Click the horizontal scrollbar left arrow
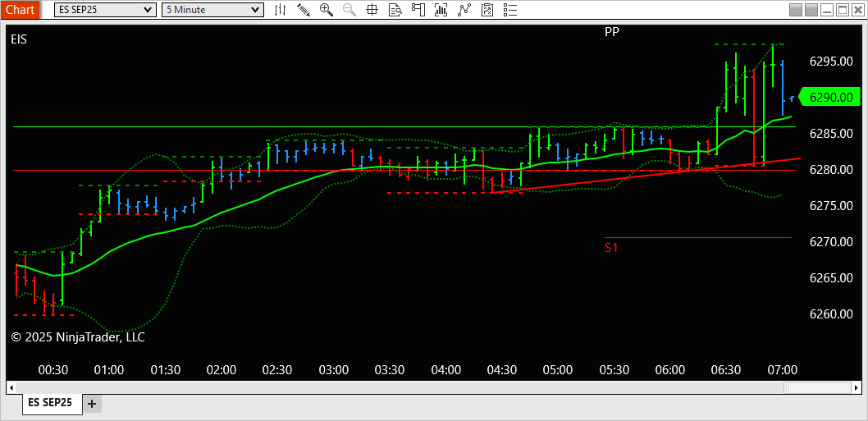Screen dimensions: 868x421 tap(11, 387)
